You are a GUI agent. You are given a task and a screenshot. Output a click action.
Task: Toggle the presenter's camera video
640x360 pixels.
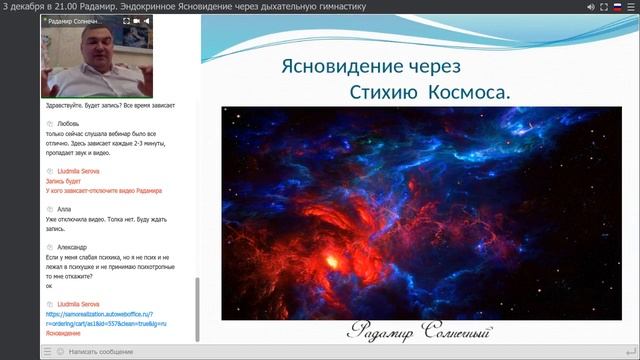click(137, 21)
